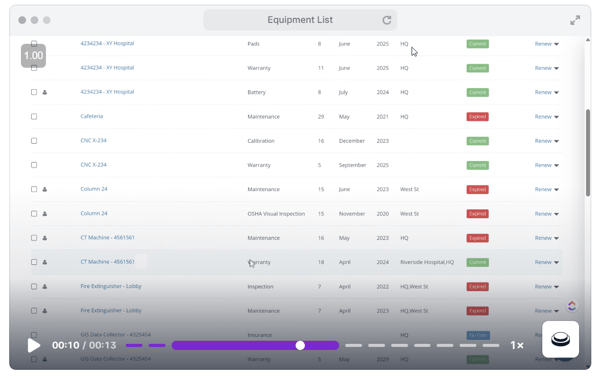Select Column 24 Maintenance row checkbox

[x=34, y=189]
